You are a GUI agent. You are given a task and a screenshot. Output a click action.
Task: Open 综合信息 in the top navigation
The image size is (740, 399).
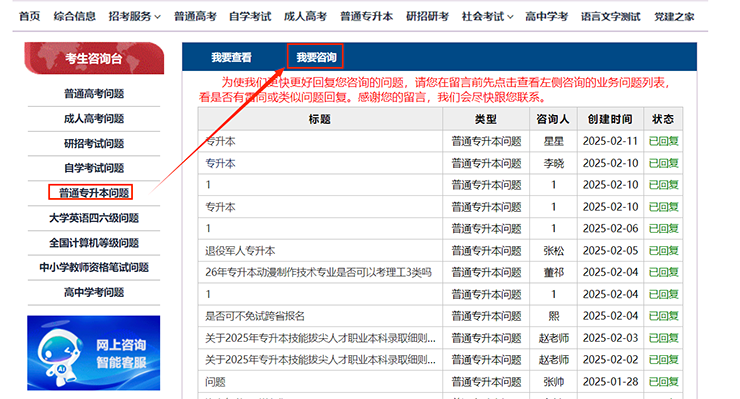[x=75, y=17]
